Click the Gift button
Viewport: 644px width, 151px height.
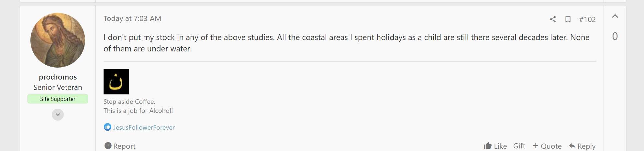519,146
